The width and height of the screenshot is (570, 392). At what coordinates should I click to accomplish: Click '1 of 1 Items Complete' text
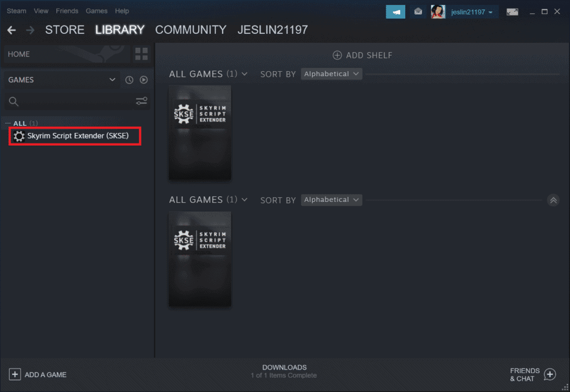[x=283, y=376]
